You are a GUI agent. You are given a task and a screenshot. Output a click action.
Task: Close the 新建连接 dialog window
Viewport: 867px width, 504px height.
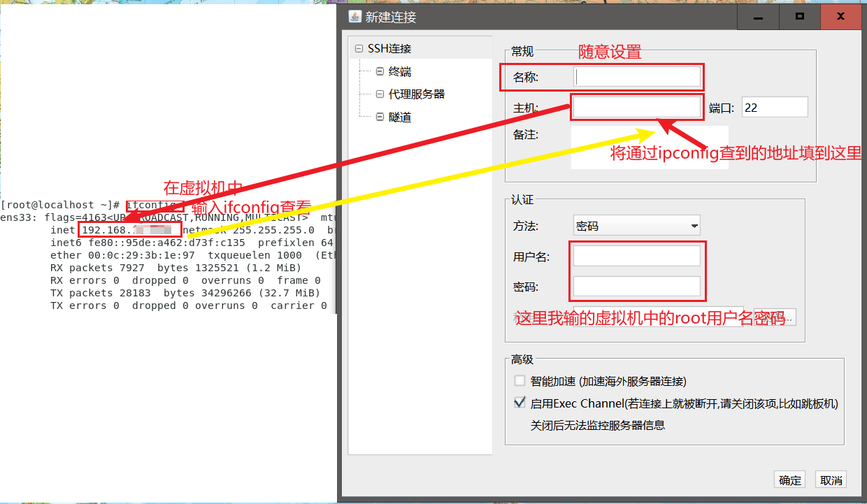click(x=841, y=16)
